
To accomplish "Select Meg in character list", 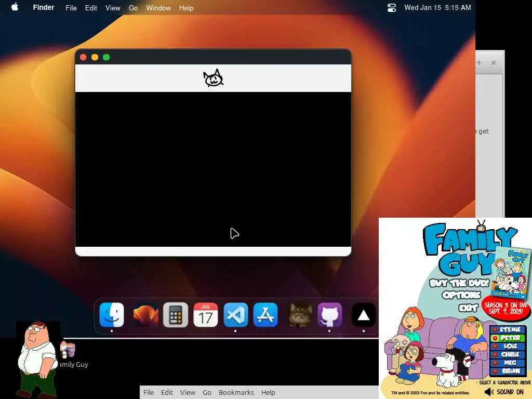I will click(x=508, y=363).
